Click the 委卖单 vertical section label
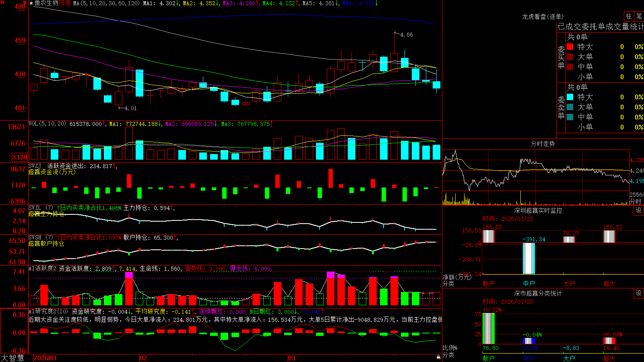This screenshot has width=644, height=362. pos(561,107)
